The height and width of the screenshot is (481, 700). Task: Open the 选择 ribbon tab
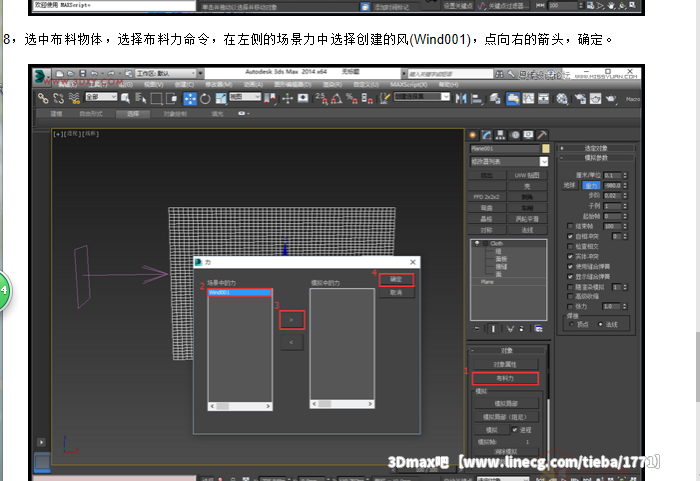pos(133,114)
